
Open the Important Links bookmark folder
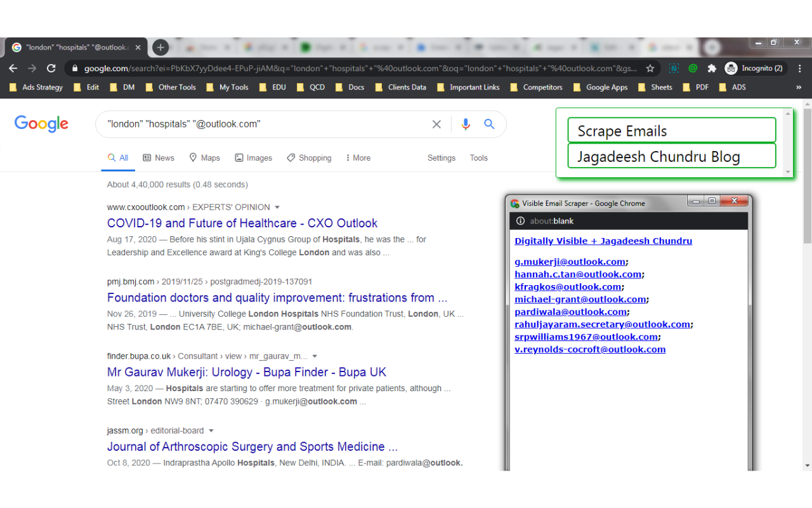click(x=468, y=87)
